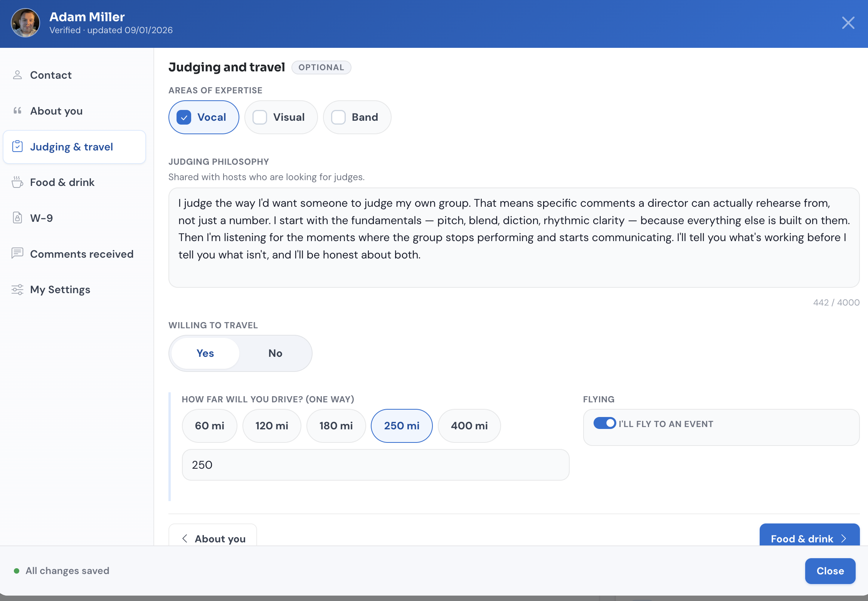Click the About you quote icon

coord(17,111)
